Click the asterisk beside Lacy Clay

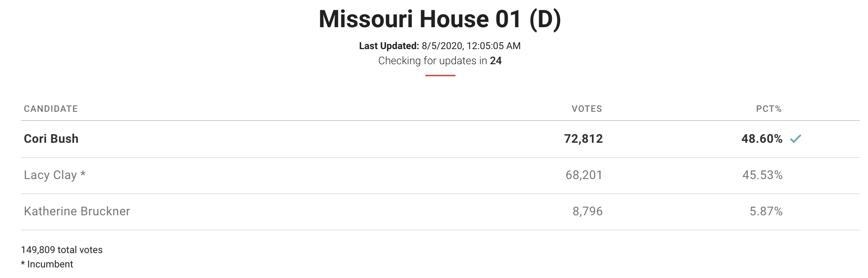coord(83,175)
